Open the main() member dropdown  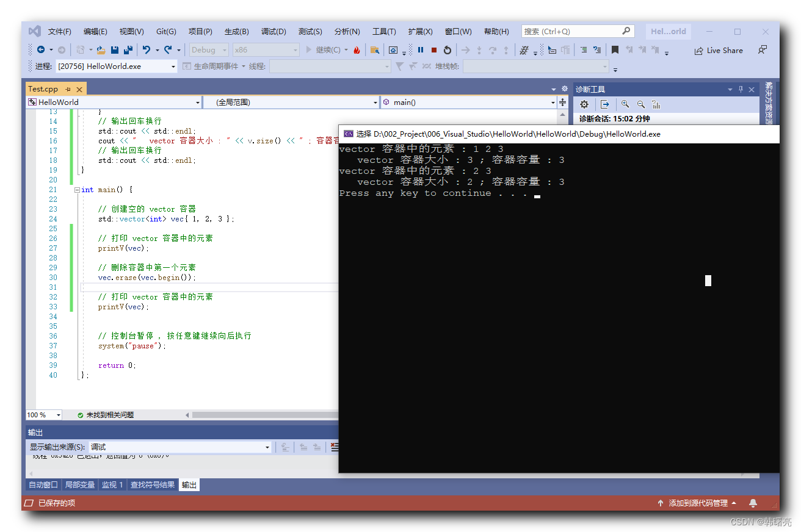coord(468,102)
